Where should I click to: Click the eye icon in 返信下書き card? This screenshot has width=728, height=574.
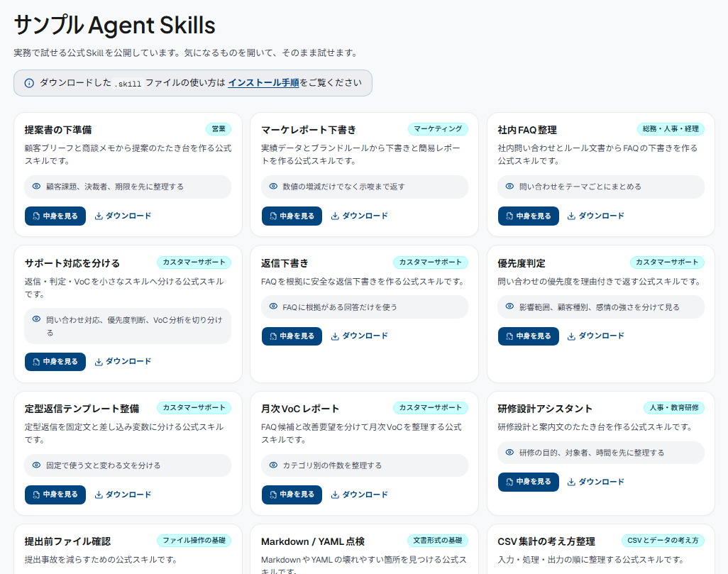pyautogui.click(x=273, y=307)
